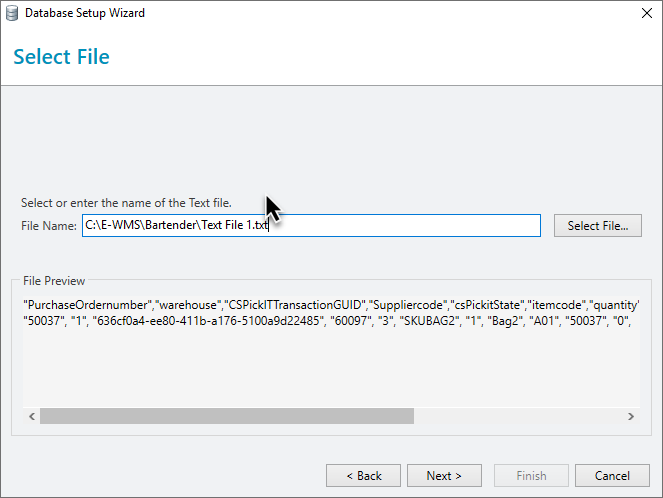Click the "Select File" page heading
663x498 pixels.
point(61,57)
